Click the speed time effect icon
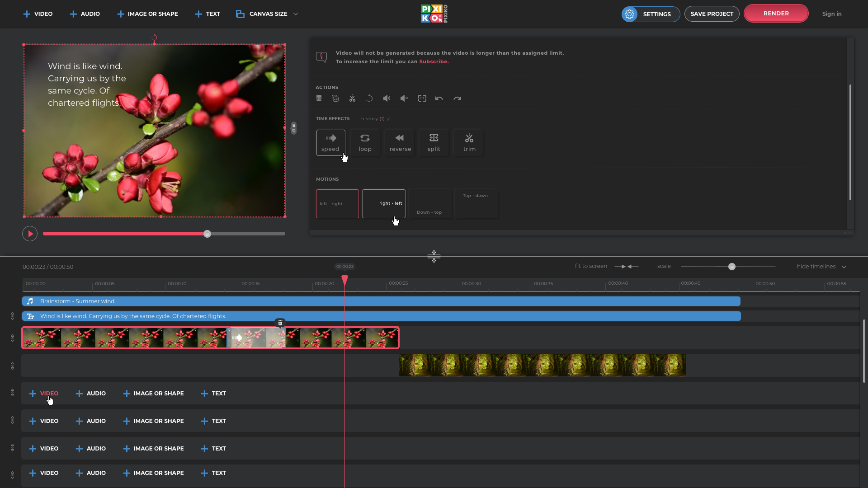Viewport: 868px width, 488px height. (330, 142)
